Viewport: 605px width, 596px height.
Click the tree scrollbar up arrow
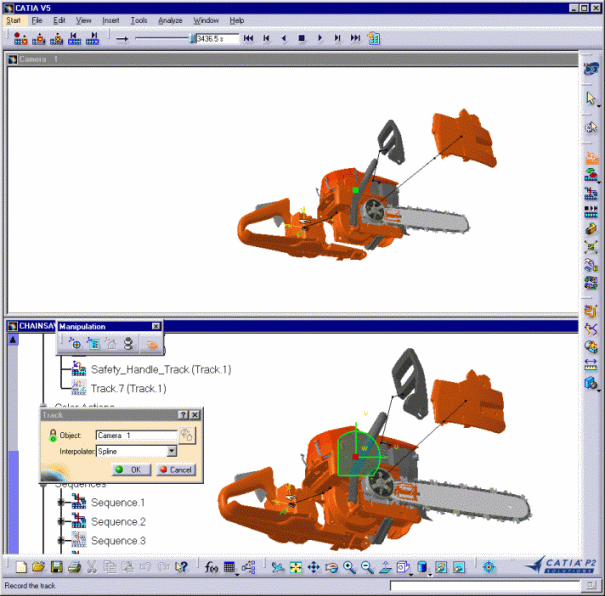pos(13,340)
